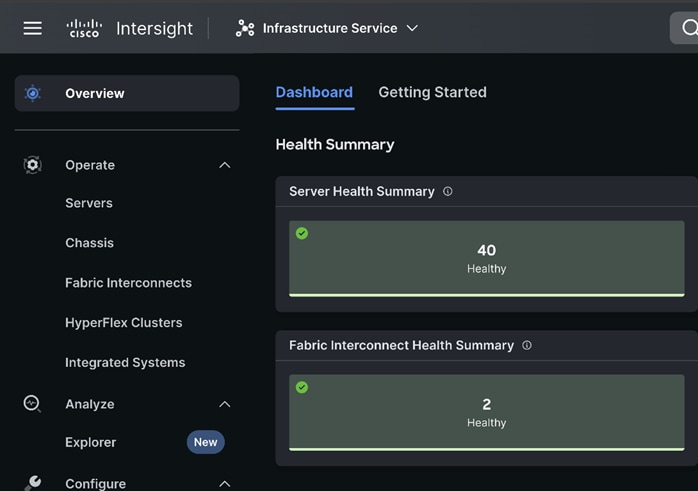Viewport: 698px width, 491px height.
Task: Click the Operate gear icon
Action: coord(32,165)
